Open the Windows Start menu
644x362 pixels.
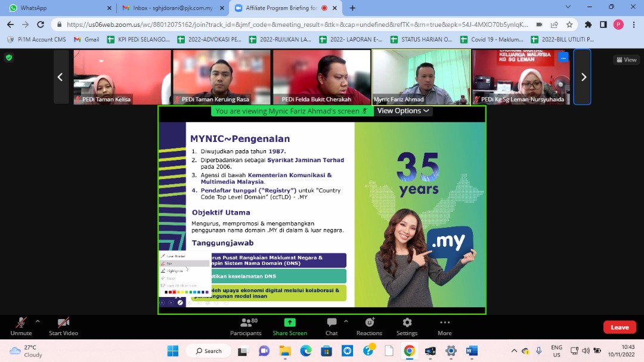173,351
